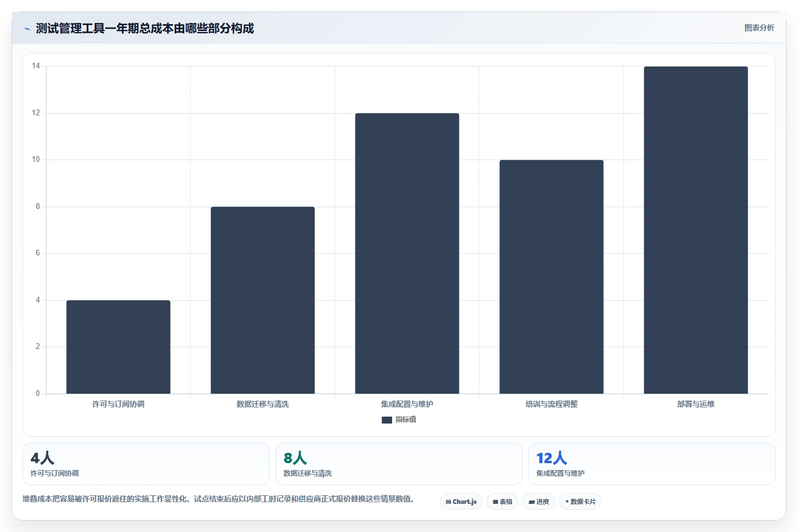The image size is (798, 532).
Task: Click the y-axis value 8
Action: click(x=38, y=207)
